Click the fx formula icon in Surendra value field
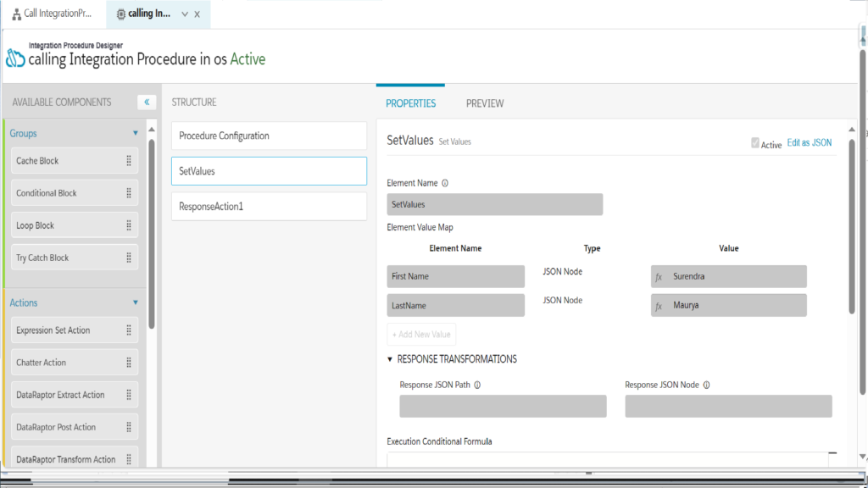This screenshot has height=488, width=868. click(x=659, y=277)
